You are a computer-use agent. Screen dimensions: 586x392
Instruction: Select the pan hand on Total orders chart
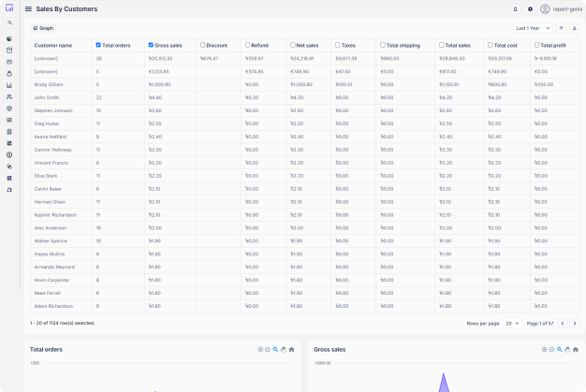click(x=284, y=350)
